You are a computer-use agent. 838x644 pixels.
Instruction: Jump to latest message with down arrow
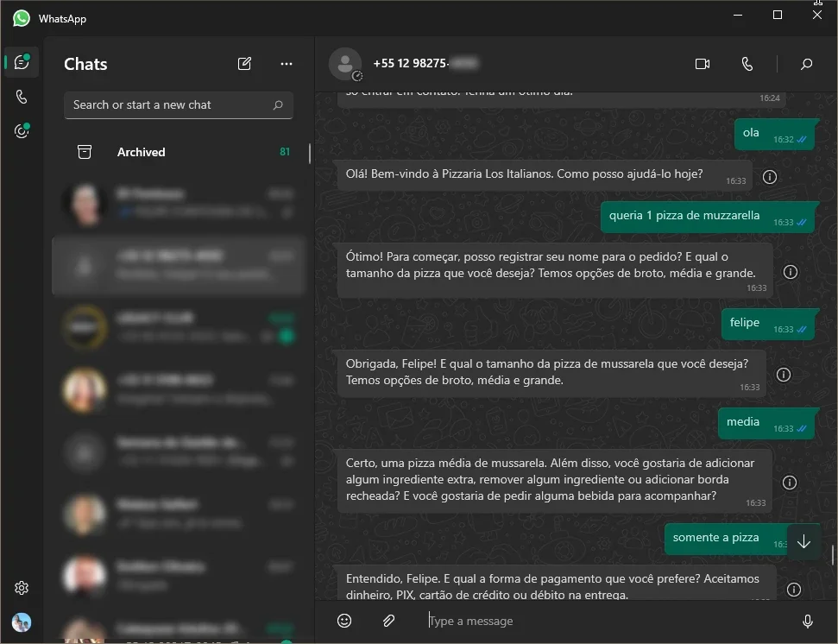(803, 542)
